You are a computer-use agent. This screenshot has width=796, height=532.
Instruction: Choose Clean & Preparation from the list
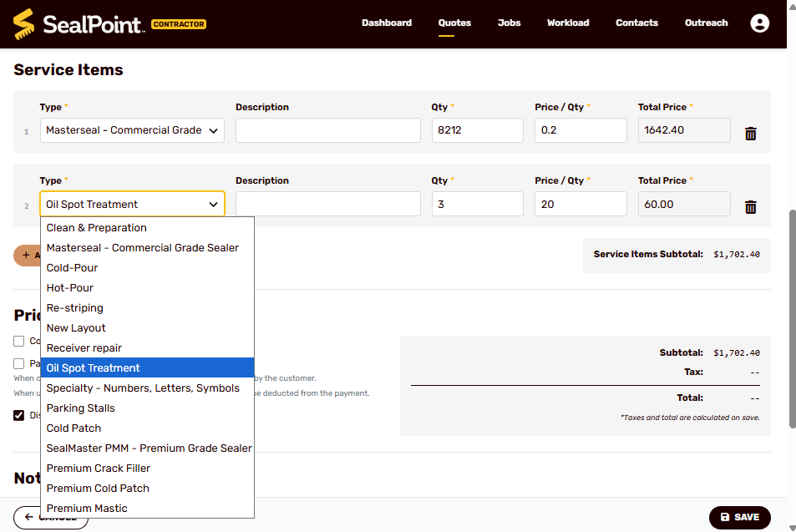147,227
